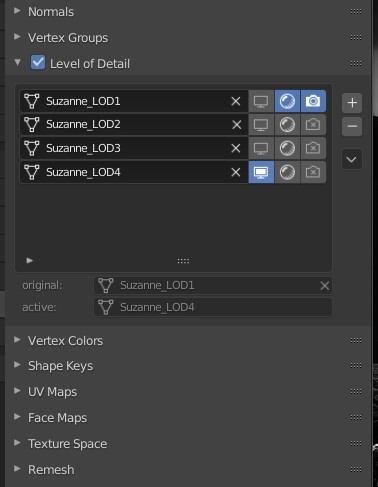Enable viewport display for Suzanne_LOD3
Screen dimensions: 378x487
pos(261,148)
